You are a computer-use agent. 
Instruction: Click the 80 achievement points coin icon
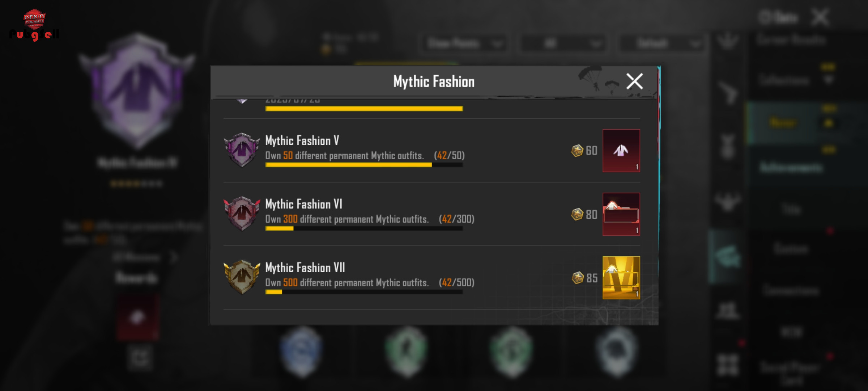tap(577, 214)
